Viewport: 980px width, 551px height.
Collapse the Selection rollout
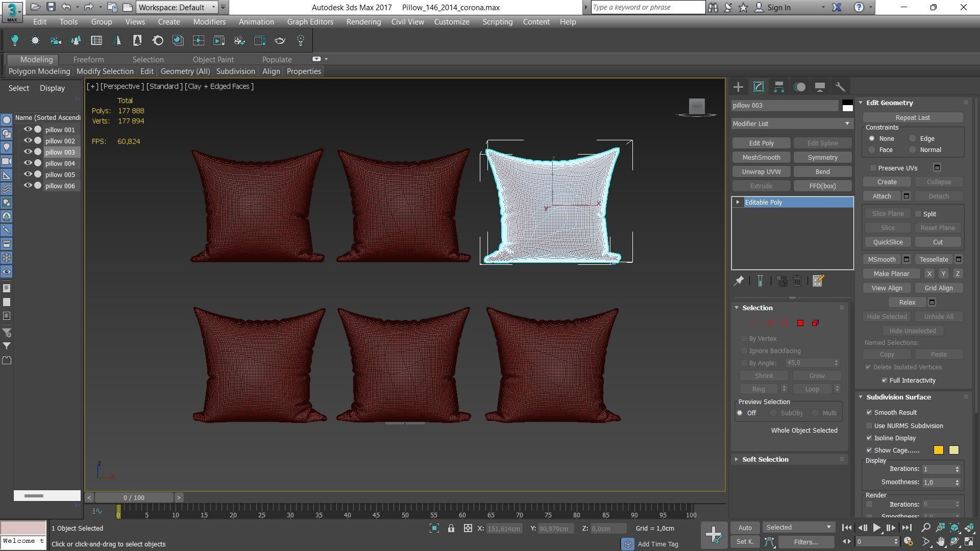click(757, 308)
